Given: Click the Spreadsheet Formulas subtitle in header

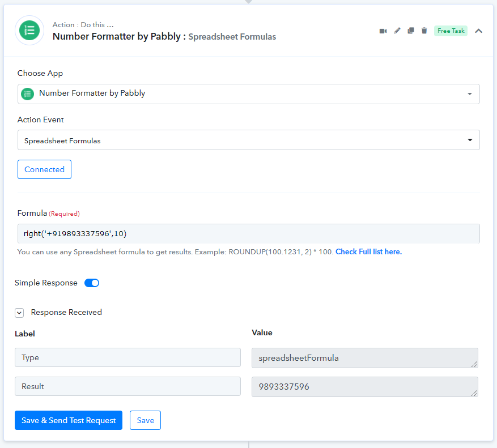Looking at the screenshot, I should (232, 37).
